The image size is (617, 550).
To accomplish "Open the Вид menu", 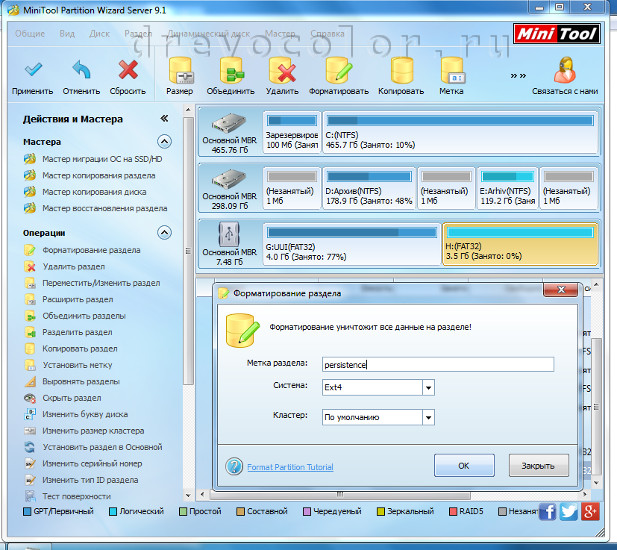I will tap(67, 33).
